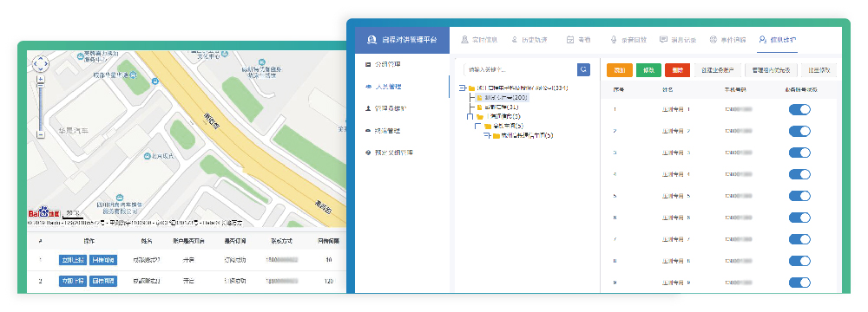Click the root company folder icon in tree

coord(471,88)
